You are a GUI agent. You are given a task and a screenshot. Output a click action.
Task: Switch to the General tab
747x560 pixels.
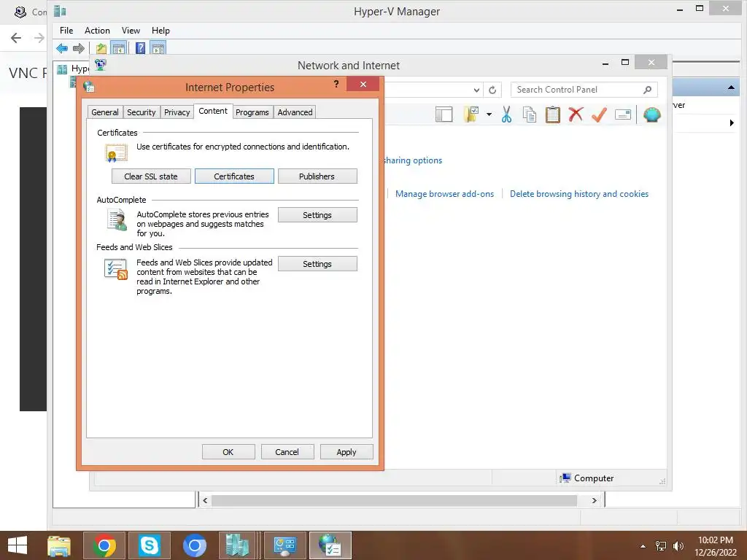[x=105, y=112]
